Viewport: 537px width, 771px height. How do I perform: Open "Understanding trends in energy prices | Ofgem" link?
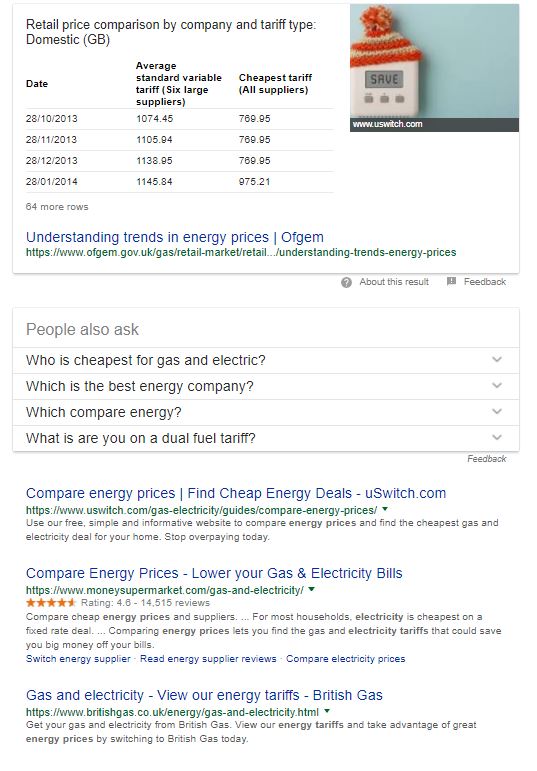[175, 237]
